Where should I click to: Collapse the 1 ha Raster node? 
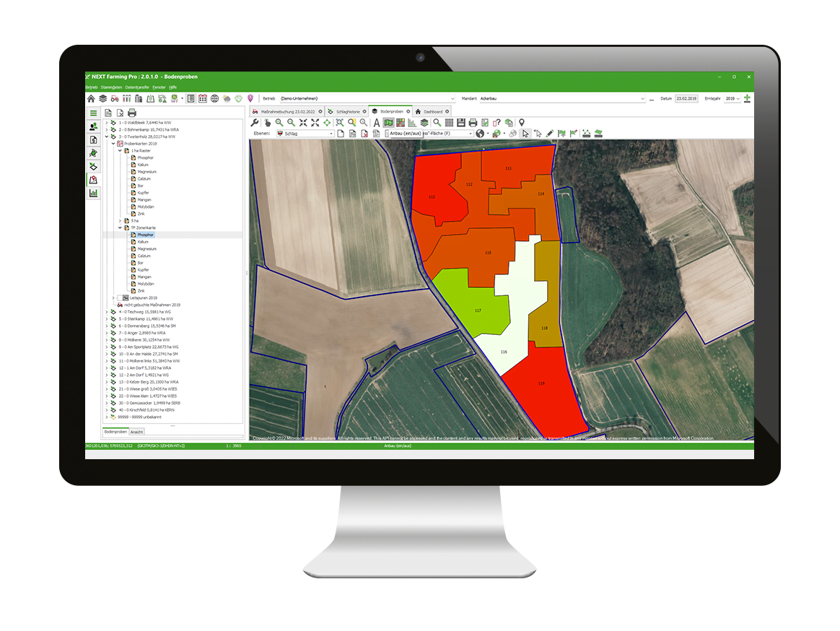pyautogui.click(x=121, y=151)
